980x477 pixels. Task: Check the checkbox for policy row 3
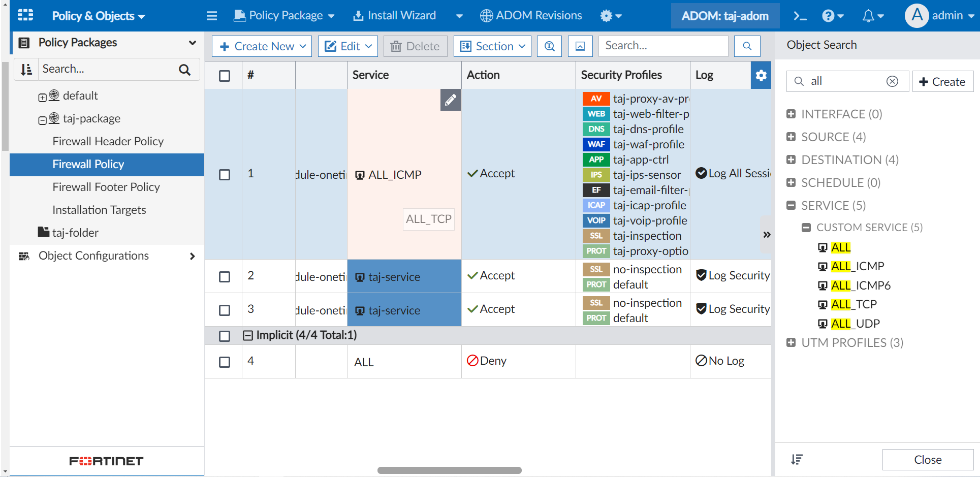[x=225, y=310]
